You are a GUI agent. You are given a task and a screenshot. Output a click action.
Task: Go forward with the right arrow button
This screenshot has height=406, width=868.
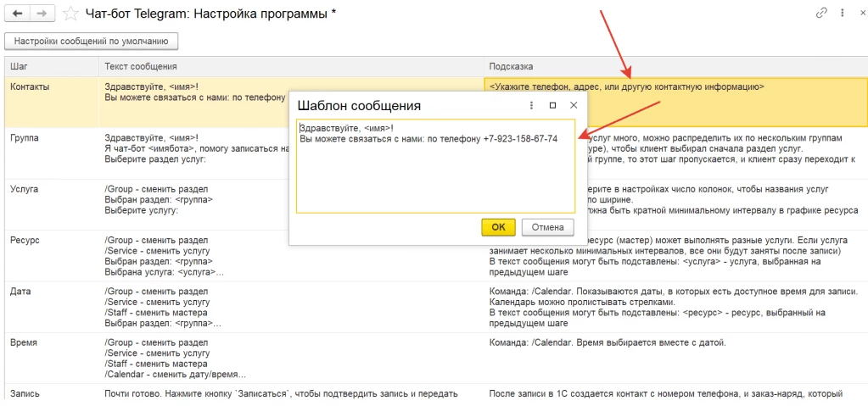pos(43,14)
